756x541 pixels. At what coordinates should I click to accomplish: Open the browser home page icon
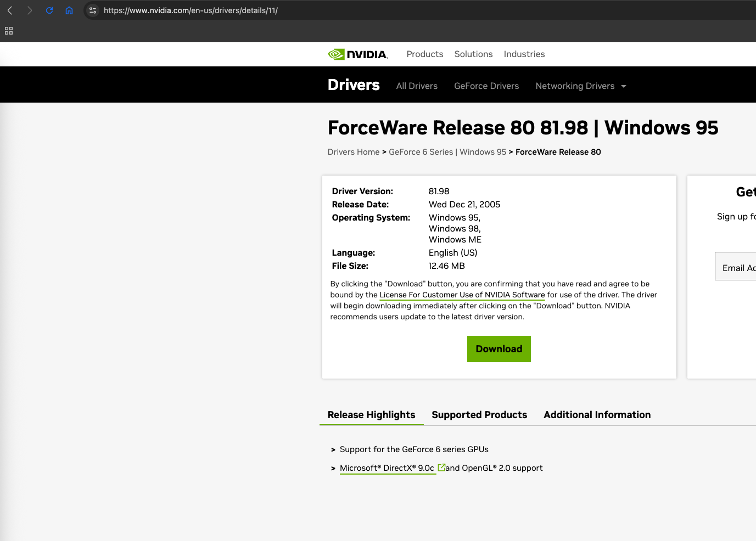[x=69, y=10]
